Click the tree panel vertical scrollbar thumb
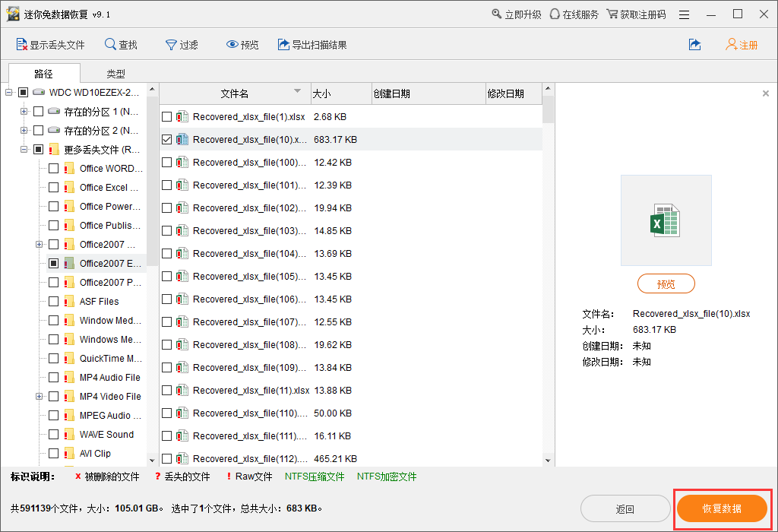 click(x=152, y=181)
